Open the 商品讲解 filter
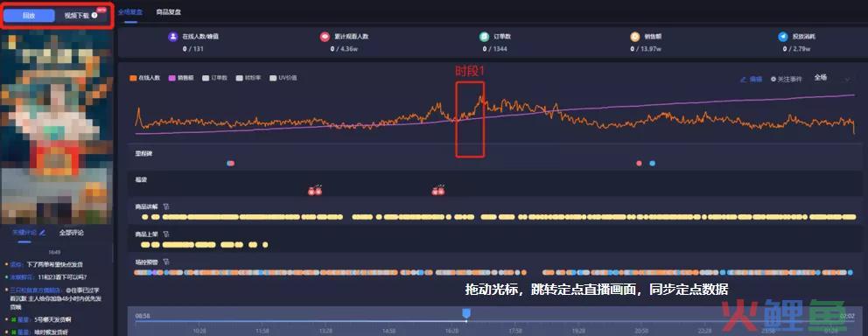Image resolution: width=868 pixels, height=336 pixels. [x=166, y=206]
